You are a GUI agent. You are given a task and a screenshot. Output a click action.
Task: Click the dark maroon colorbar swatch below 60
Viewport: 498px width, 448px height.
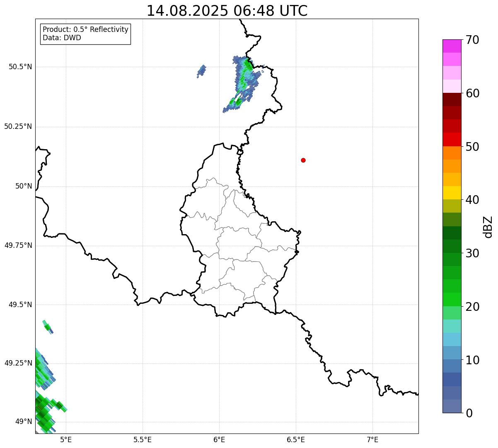coord(452,99)
